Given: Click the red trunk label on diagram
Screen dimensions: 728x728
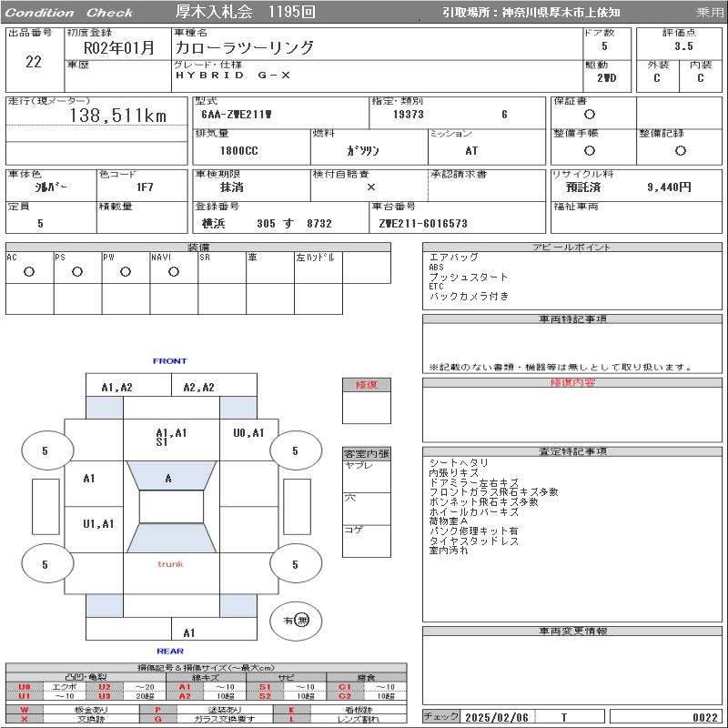Looking at the screenshot, I should [170, 564].
